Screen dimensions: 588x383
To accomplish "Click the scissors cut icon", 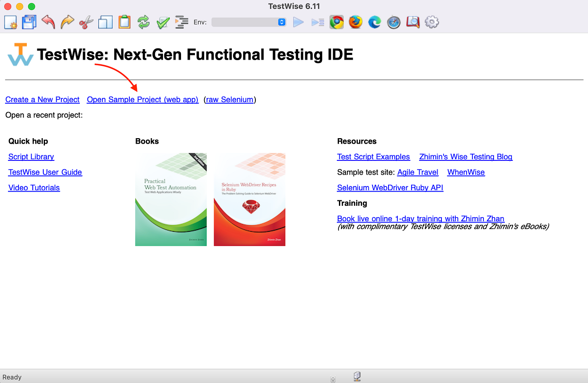I will pyautogui.click(x=86, y=22).
